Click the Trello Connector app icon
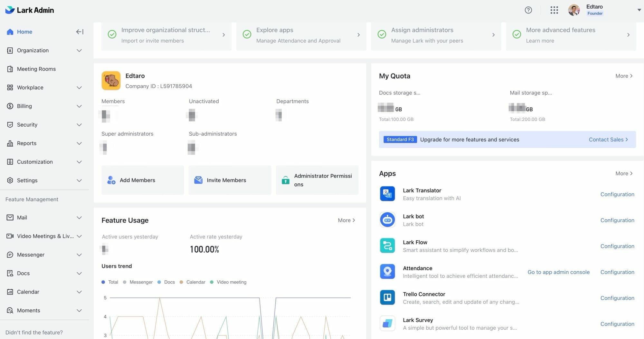The image size is (644, 339). [387, 297]
